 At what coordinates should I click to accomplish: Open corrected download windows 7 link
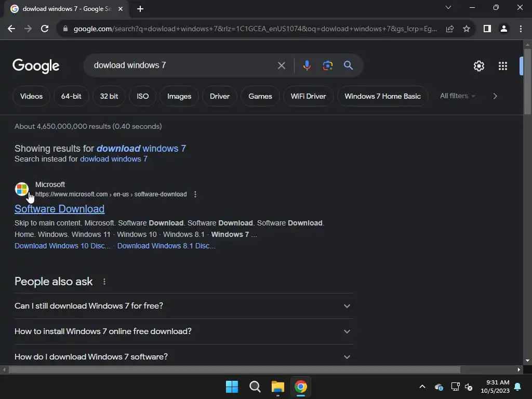pyautogui.click(x=141, y=149)
